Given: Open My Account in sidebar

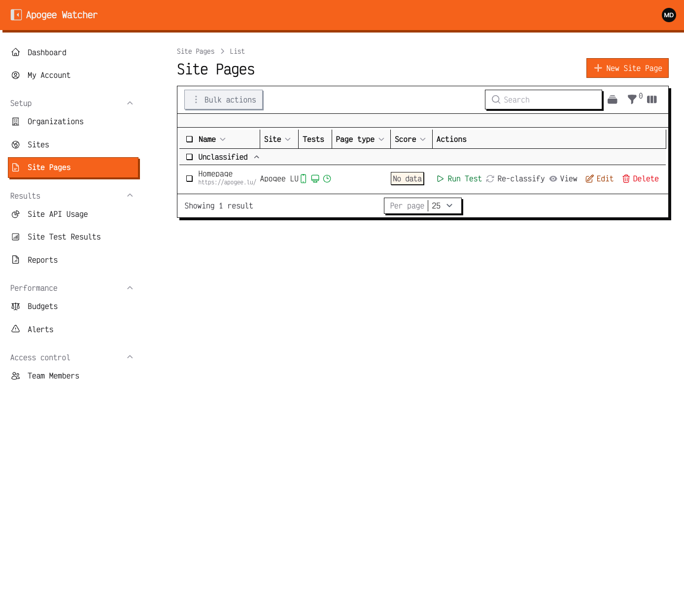Looking at the screenshot, I should point(73,75).
